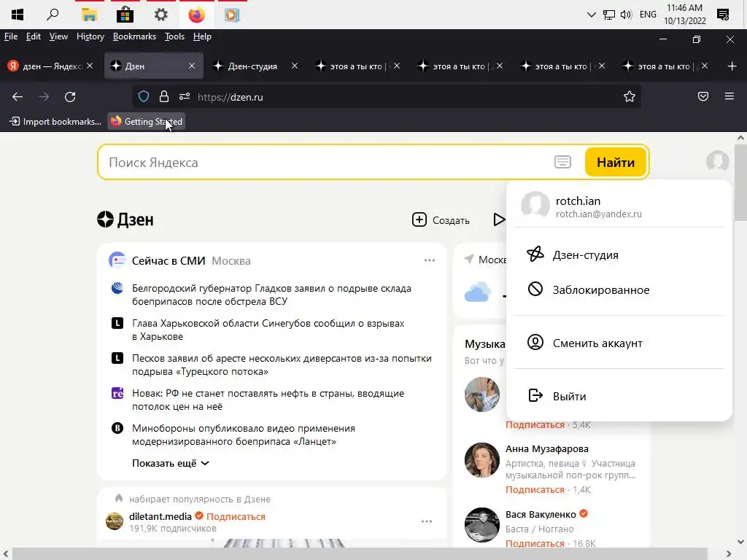
Task: Click the page's vertical scrollbar thumb
Action: tap(741, 182)
